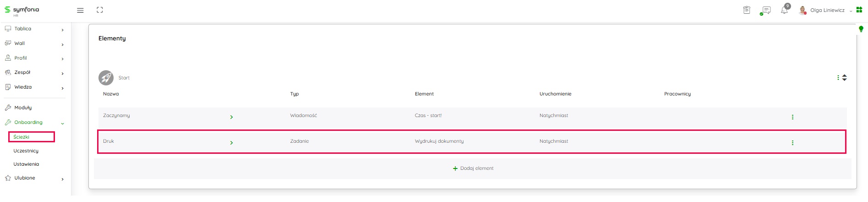Viewport: 868px width, 202px height.
Task: Collapse the Onboarding section
Action: 62,123
